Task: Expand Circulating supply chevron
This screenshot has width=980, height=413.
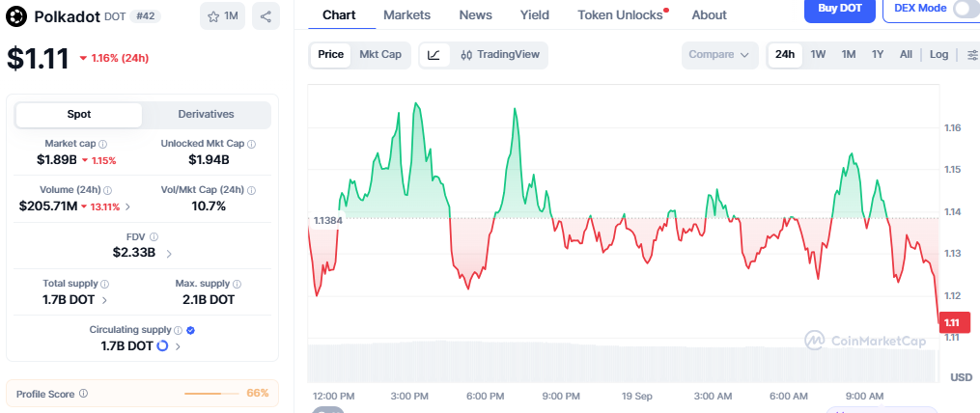Action: (x=178, y=346)
